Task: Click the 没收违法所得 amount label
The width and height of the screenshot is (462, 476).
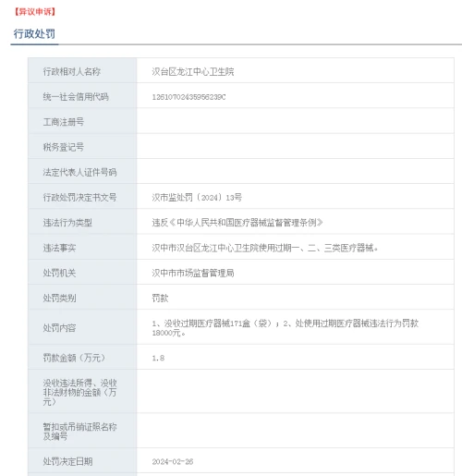Action: point(79,393)
